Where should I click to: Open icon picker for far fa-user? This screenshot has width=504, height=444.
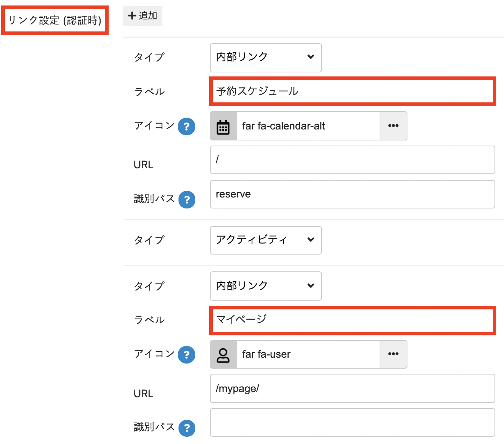click(393, 354)
